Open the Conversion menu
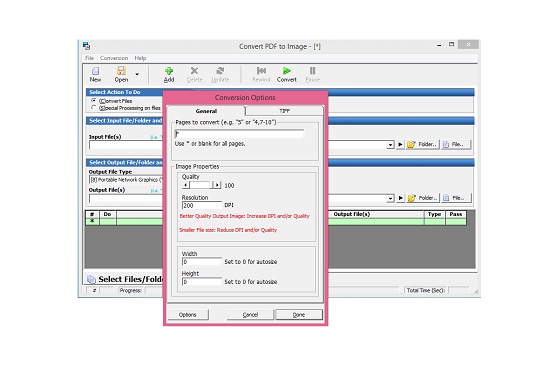The image size is (550, 377). click(114, 58)
